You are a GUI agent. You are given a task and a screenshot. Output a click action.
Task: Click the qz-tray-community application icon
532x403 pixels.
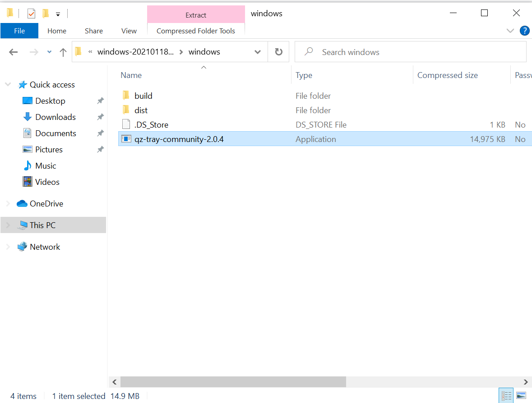[x=126, y=139]
